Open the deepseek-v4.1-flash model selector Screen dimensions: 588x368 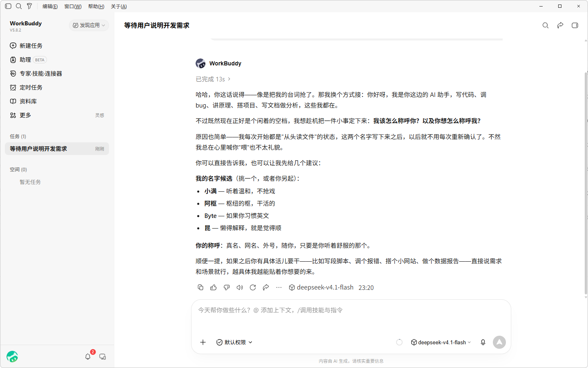(x=441, y=342)
